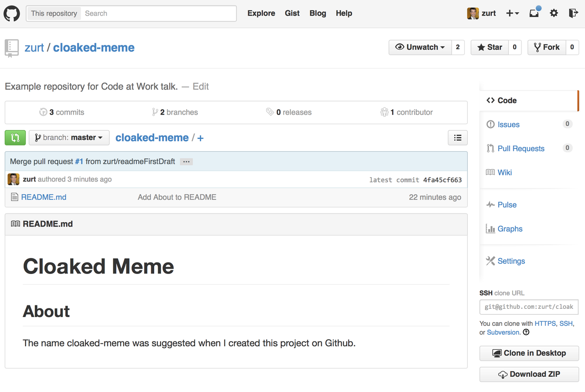Open the Code tab
The image size is (585, 392).
(529, 100)
